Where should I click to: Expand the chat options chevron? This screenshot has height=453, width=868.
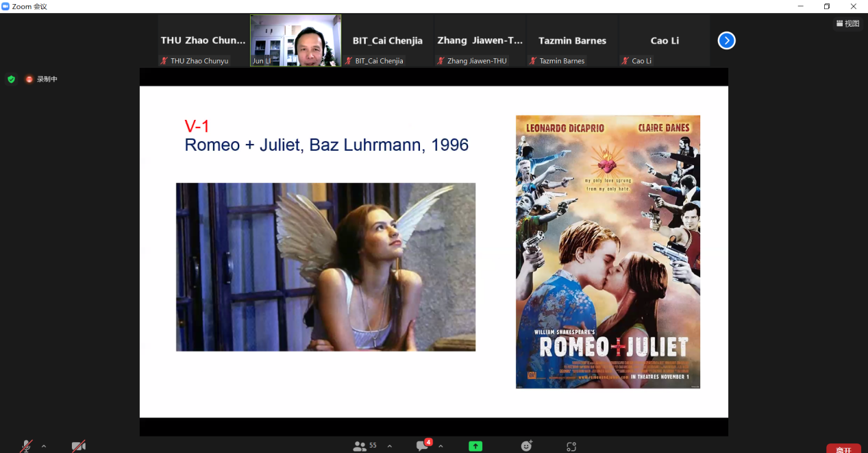pyautogui.click(x=441, y=446)
